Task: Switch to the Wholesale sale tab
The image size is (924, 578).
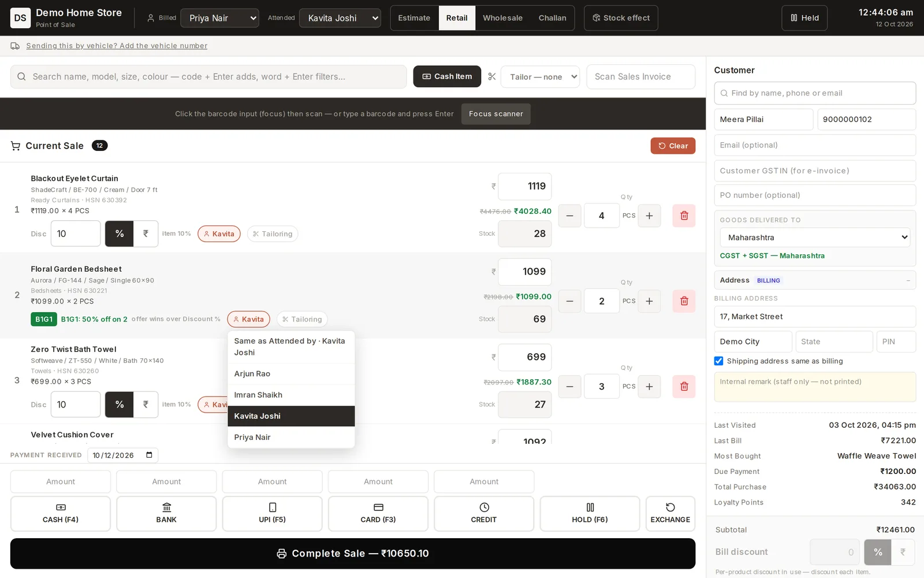Action: click(502, 18)
